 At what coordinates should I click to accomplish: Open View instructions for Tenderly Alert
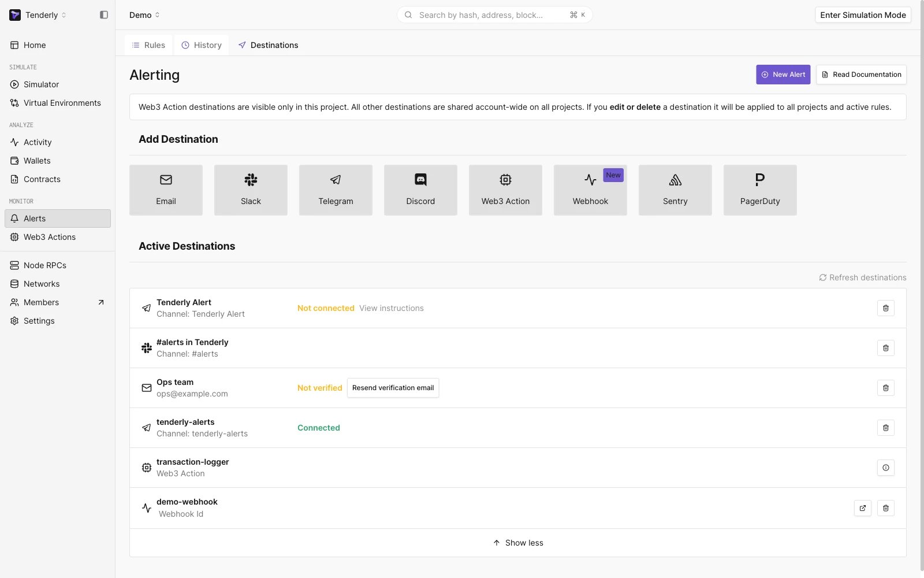point(392,308)
